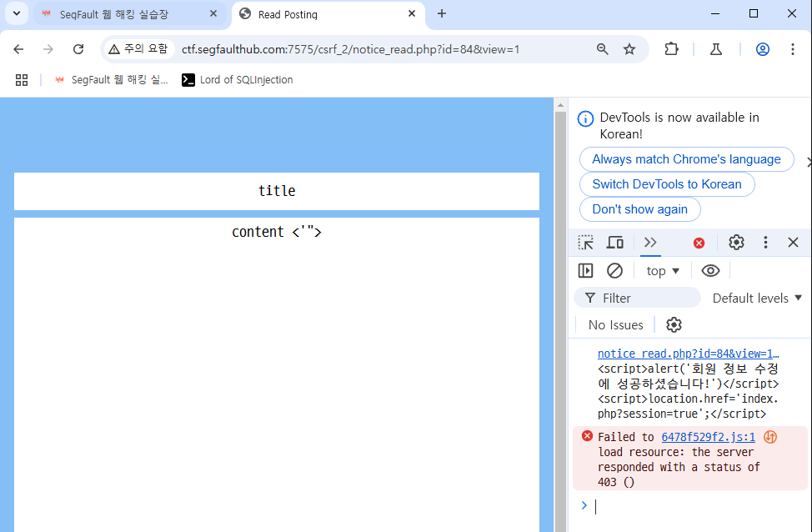
Task: Click the title text of the post
Action: 277,191
